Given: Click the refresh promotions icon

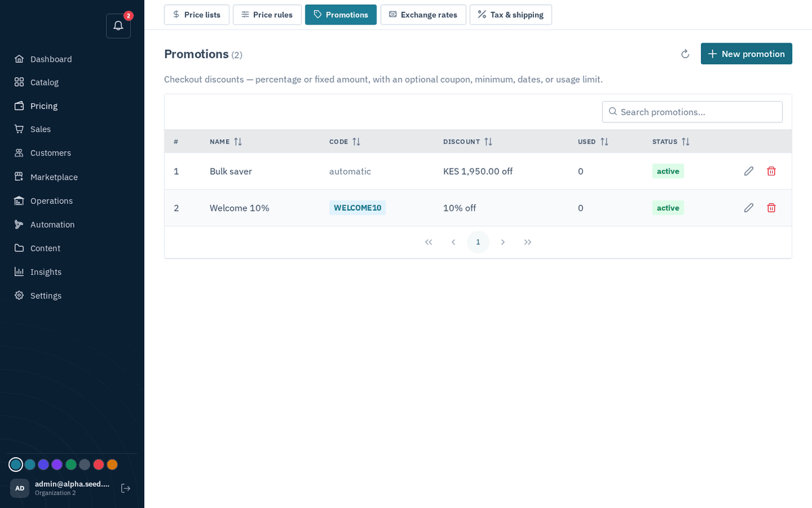Looking at the screenshot, I should 685,54.
